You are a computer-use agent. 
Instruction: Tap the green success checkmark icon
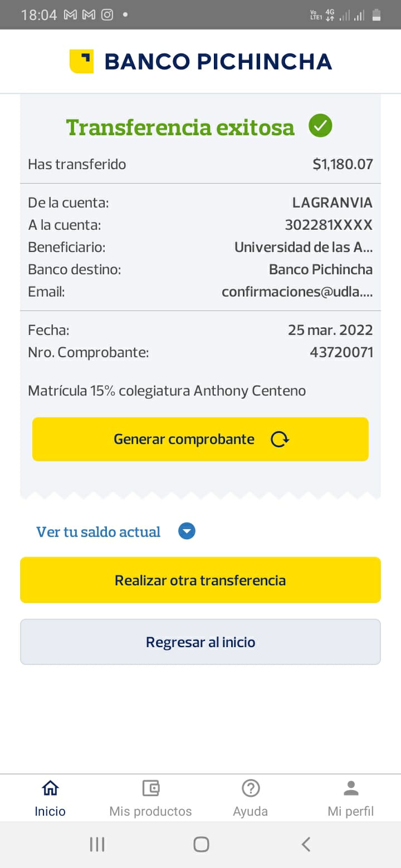click(x=320, y=126)
